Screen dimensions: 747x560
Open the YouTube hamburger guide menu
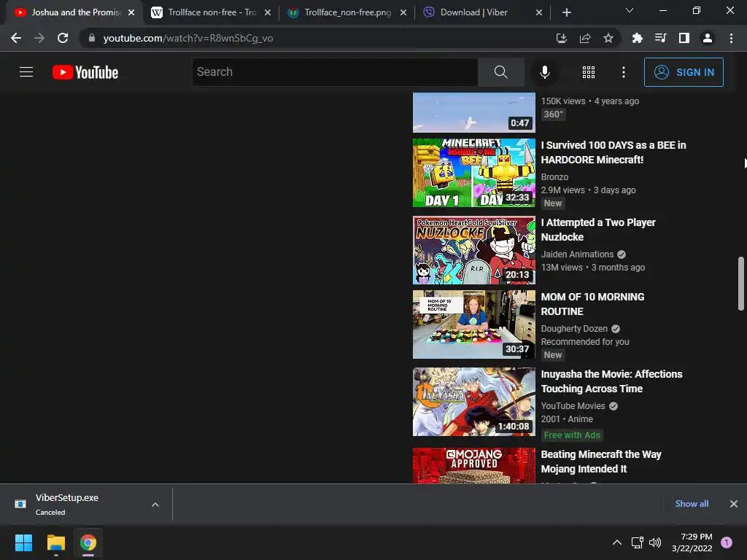coord(26,72)
